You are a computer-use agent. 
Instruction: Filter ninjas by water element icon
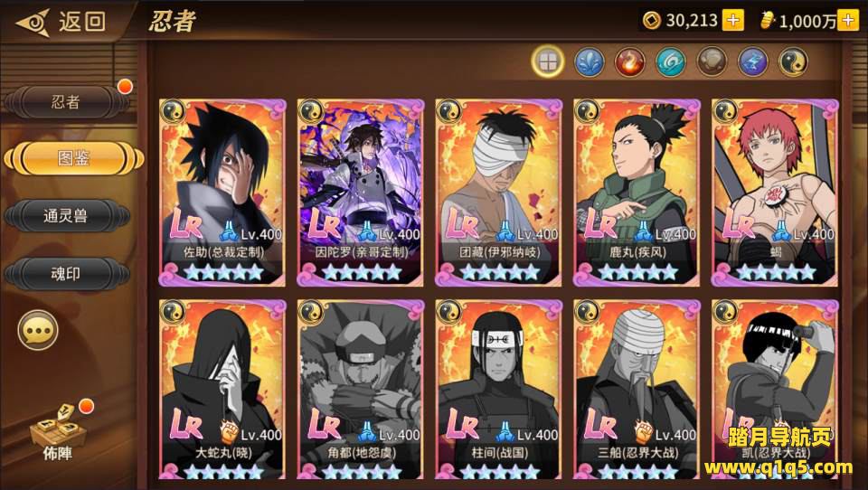click(589, 61)
